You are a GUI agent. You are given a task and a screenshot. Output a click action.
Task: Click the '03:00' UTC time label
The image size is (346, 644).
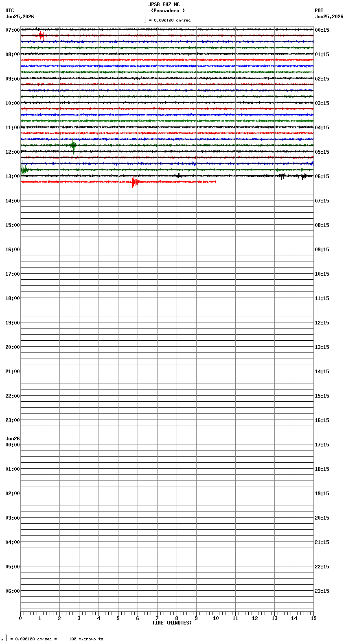(13, 518)
